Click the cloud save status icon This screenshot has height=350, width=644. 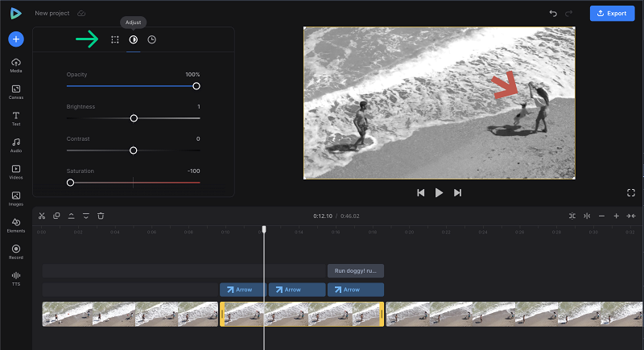(81, 14)
